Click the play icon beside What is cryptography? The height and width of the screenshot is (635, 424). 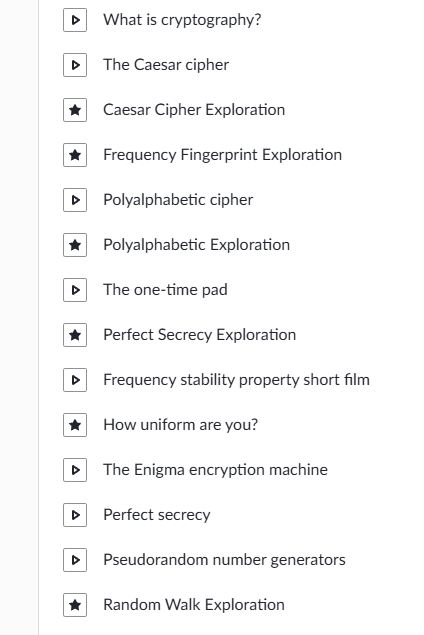point(75,20)
